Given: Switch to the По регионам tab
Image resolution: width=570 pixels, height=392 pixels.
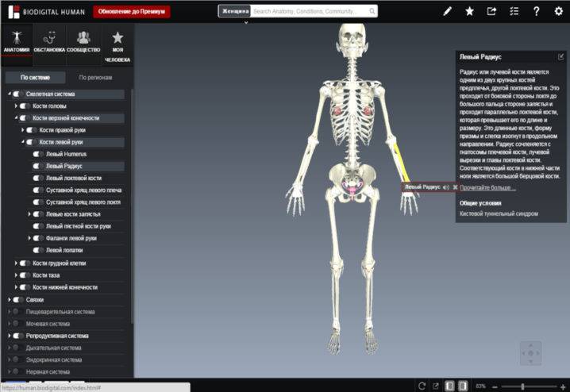Looking at the screenshot, I should pyautogui.click(x=95, y=78).
